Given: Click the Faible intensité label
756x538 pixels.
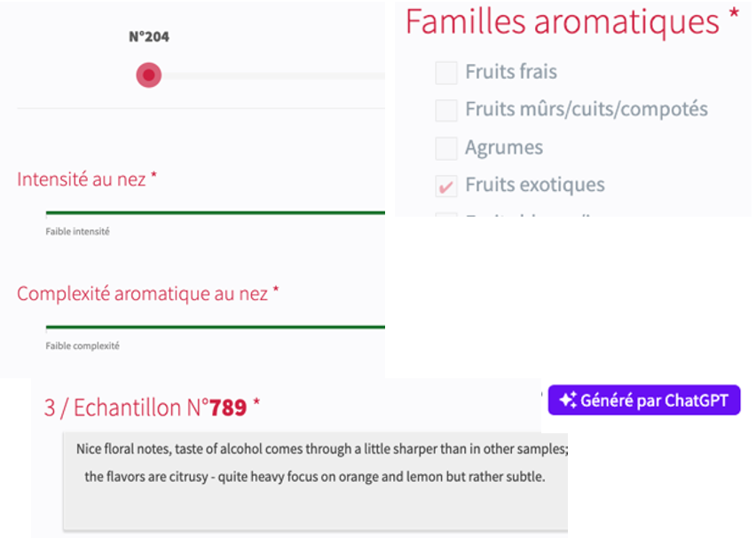Looking at the screenshot, I should pyautogui.click(x=78, y=232).
